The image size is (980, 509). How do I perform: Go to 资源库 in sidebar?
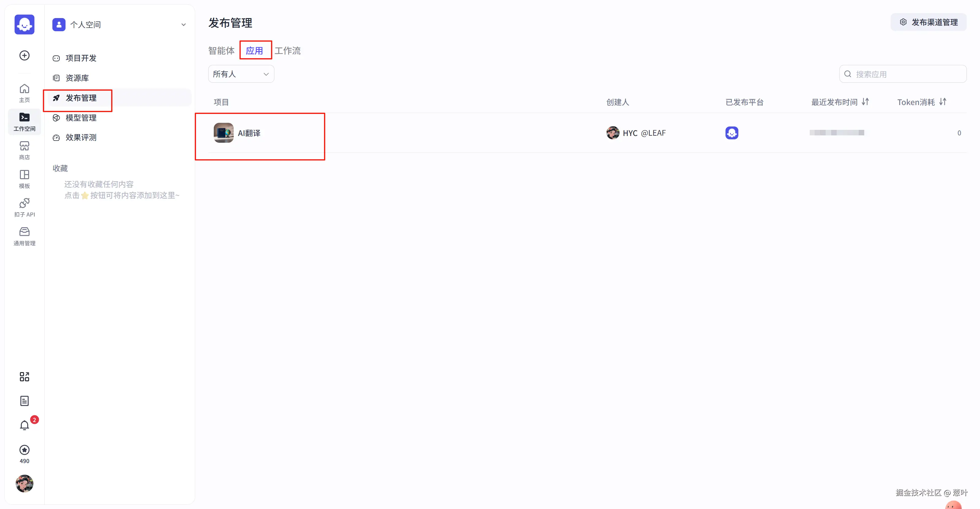coord(77,78)
